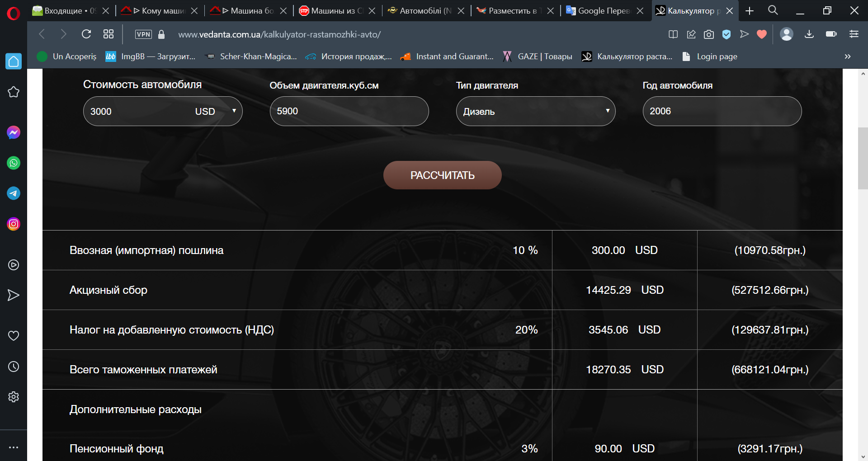Open the ad blocker shield icon
Viewport: 868px width, 461px height.
click(726, 34)
